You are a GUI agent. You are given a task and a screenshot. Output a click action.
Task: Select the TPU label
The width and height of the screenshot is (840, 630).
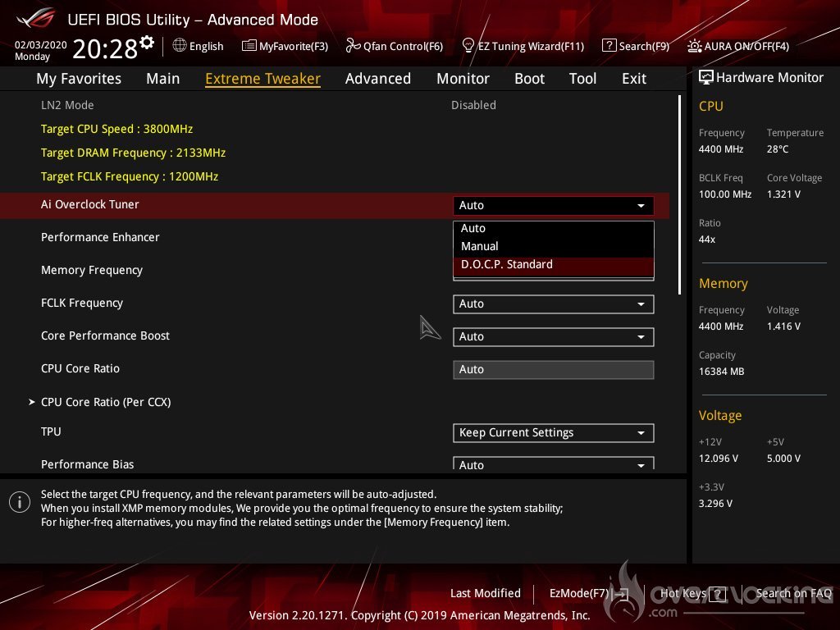tap(51, 431)
